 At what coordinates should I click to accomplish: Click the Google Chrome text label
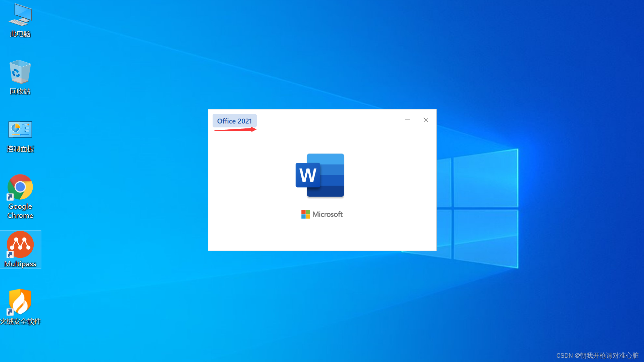tap(20, 211)
